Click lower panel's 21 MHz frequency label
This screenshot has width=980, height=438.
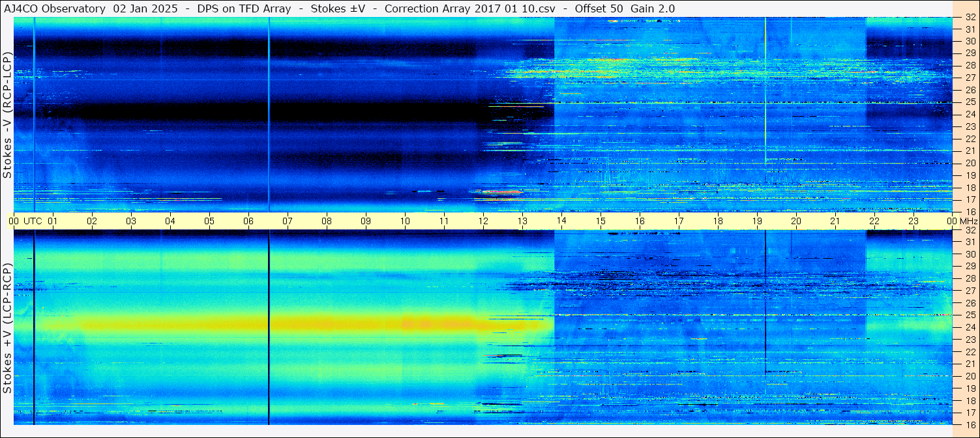pyautogui.click(x=970, y=364)
